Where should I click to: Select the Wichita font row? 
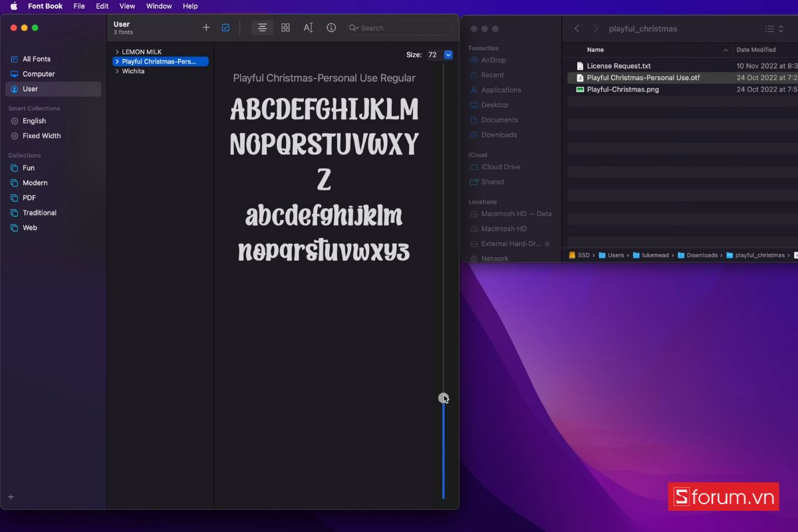point(160,71)
